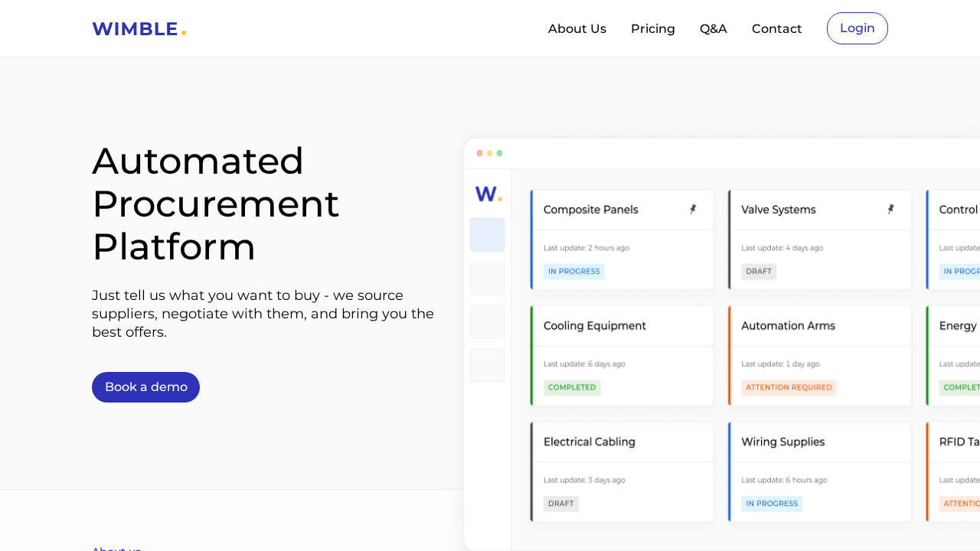Image resolution: width=980 pixels, height=551 pixels.
Task: Click the Login button
Action: [x=857, y=28]
